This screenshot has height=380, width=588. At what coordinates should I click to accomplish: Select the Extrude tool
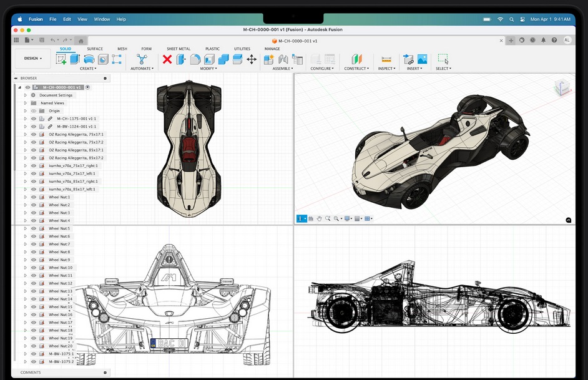[75, 59]
